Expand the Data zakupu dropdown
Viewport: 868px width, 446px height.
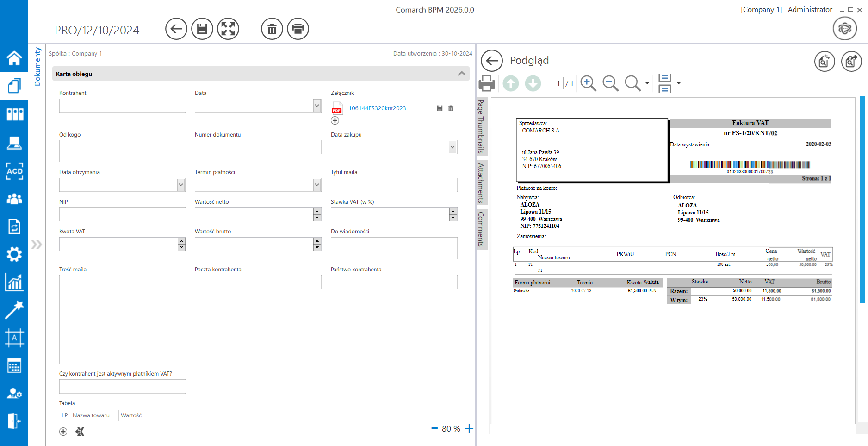click(x=453, y=147)
